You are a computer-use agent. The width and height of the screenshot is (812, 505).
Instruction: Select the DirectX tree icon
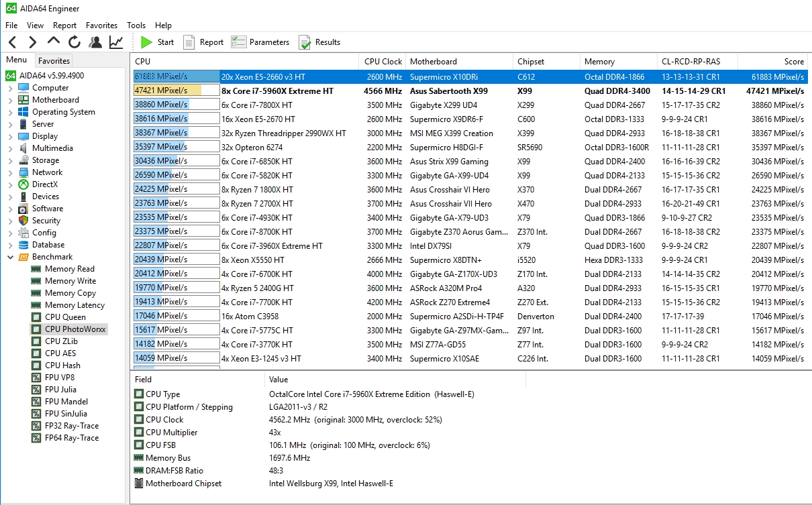[x=23, y=184]
